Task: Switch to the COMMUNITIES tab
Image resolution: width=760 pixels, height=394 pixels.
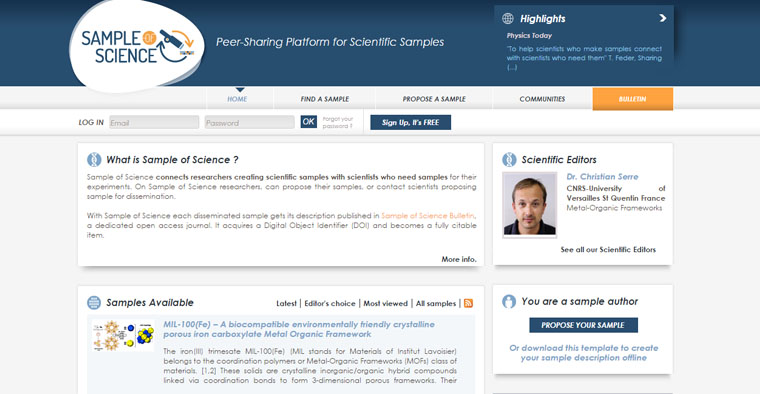Action: click(542, 99)
